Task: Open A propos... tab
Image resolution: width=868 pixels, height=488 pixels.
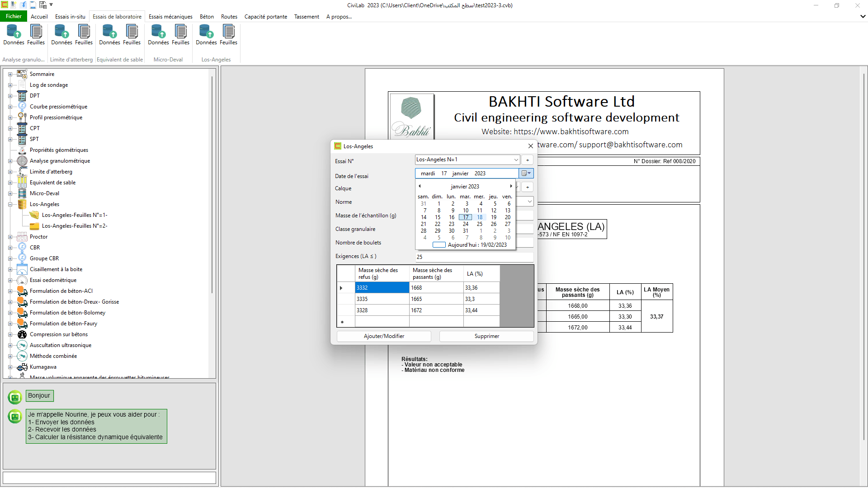Action: 339,17
